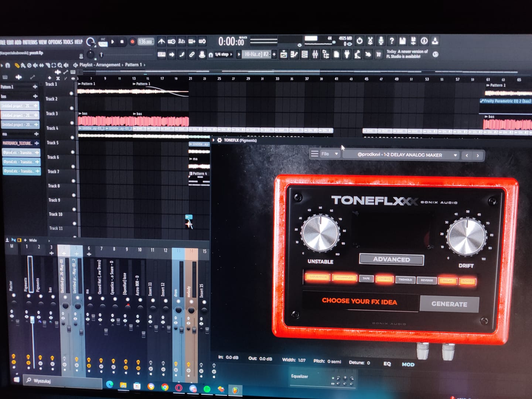
Task: Open the 1/4 step snap selector
Action: click(224, 54)
